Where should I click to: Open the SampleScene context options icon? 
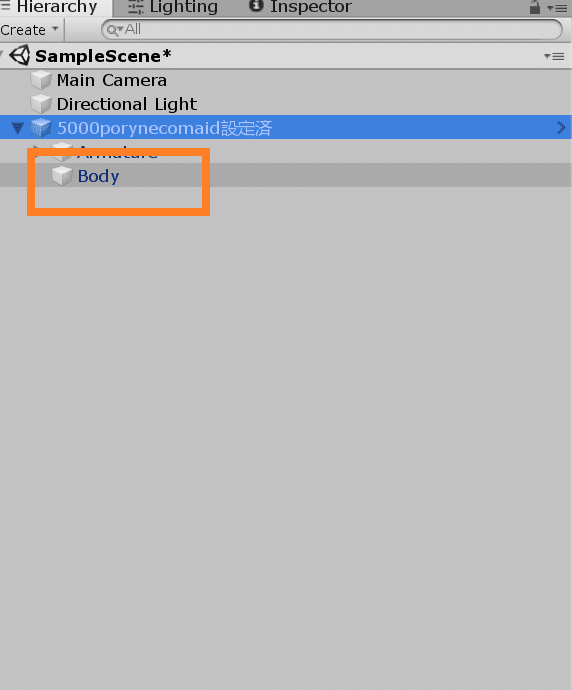point(554,56)
